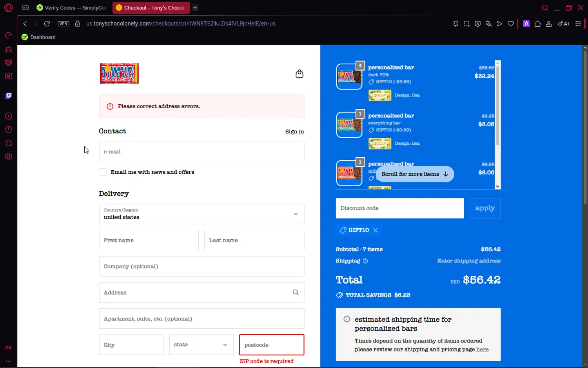Open the shipping page here link

[x=483, y=350]
